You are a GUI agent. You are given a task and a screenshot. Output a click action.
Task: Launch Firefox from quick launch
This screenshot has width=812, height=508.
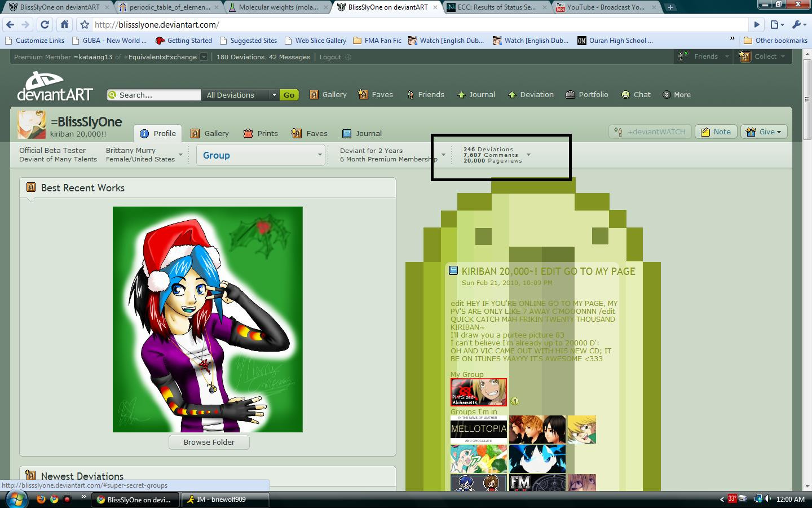41,499
